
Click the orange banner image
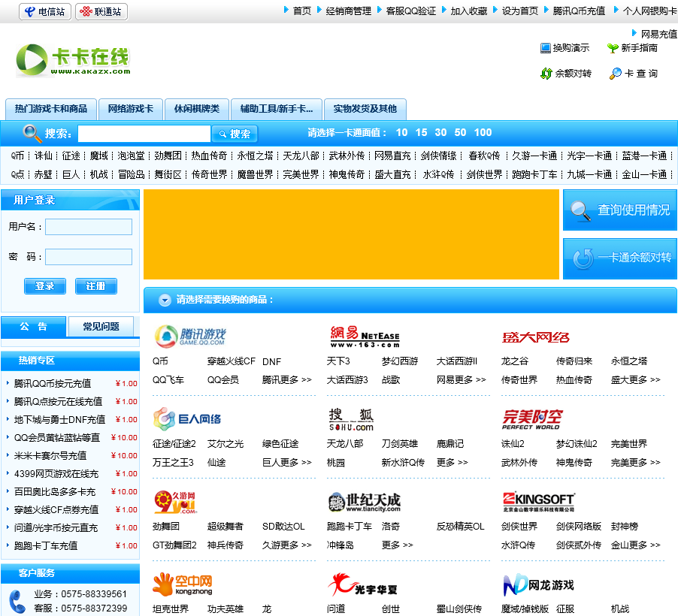(x=351, y=234)
